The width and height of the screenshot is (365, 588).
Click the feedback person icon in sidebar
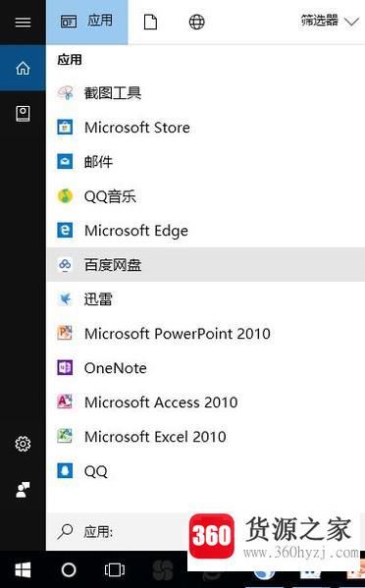pos(23,490)
